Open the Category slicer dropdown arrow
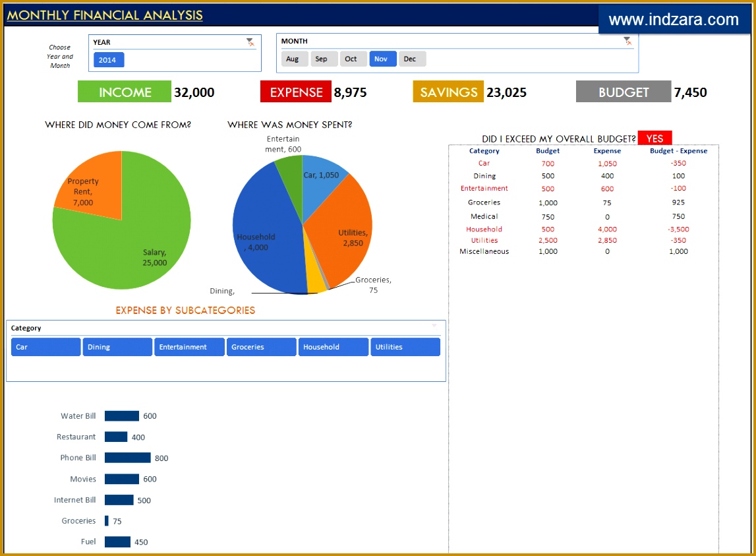 coord(434,326)
